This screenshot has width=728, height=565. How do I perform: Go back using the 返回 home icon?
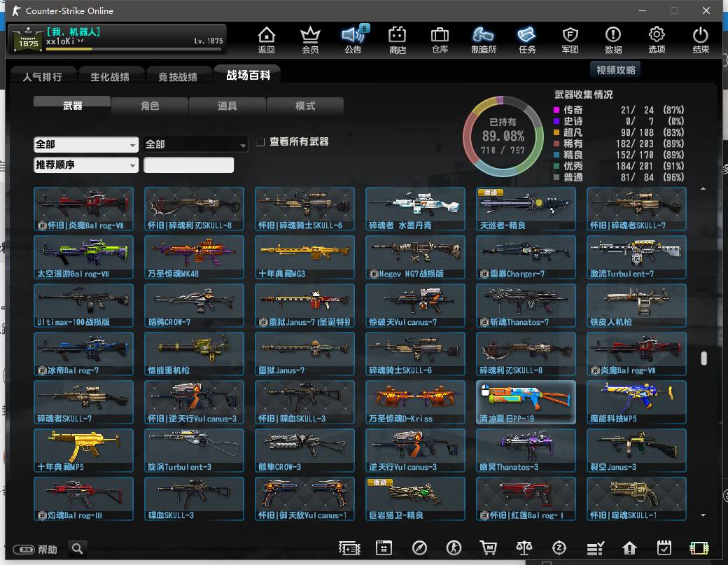pyautogui.click(x=267, y=39)
